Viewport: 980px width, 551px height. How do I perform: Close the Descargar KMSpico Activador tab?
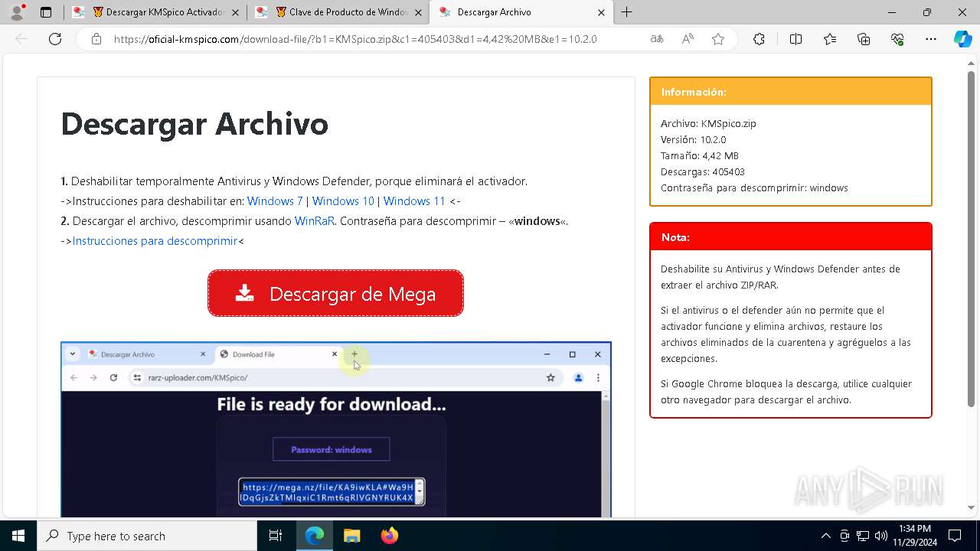pos(235,12)
